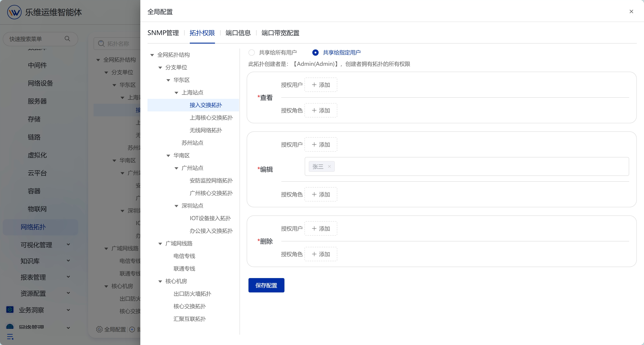644x345 pixels.
Task: Remove the 张三 tag via its x icon
Action: (x=329, y=166)
